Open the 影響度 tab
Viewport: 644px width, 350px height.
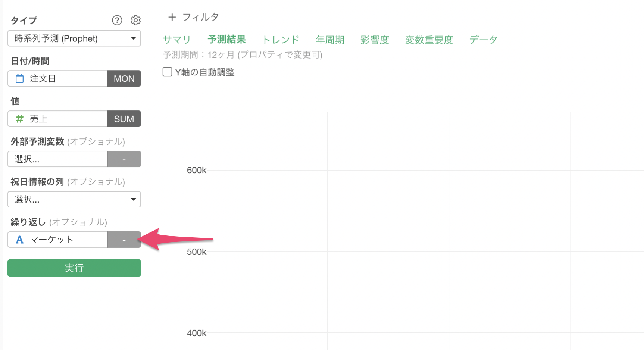click(375, 40)
